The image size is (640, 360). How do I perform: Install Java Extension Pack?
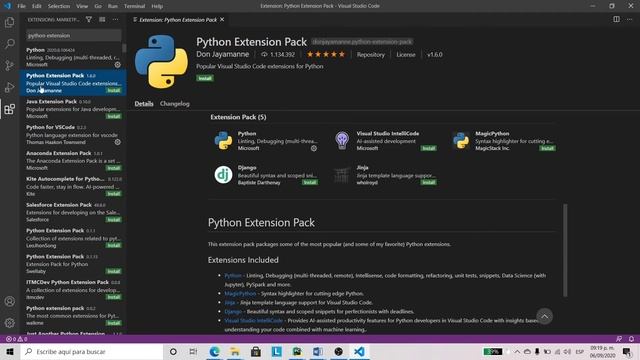[113, 116]
